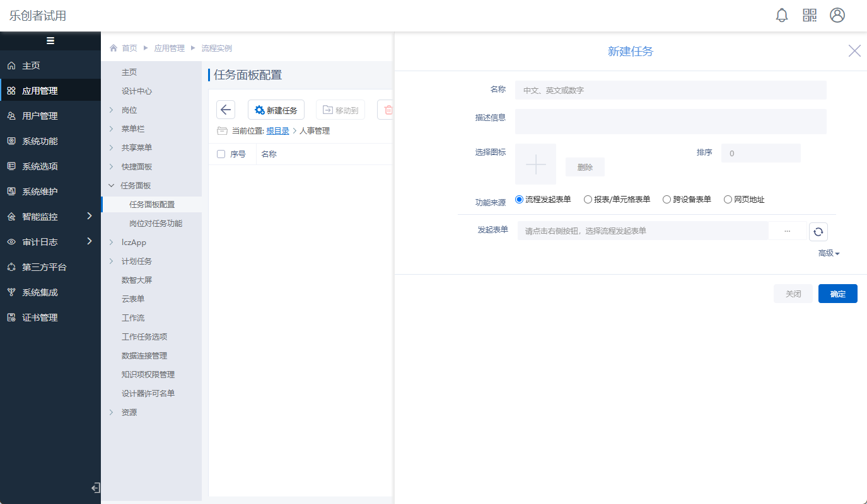Collapse sidebar using the hamburger icon
Screen dimensions: 867x504
point(50,41)
